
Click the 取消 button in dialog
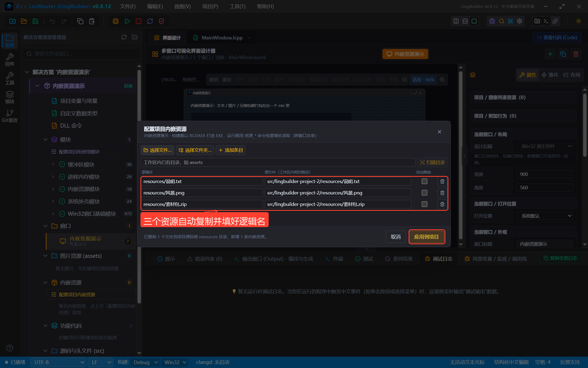pyautogui.click(x=396, y=237)
